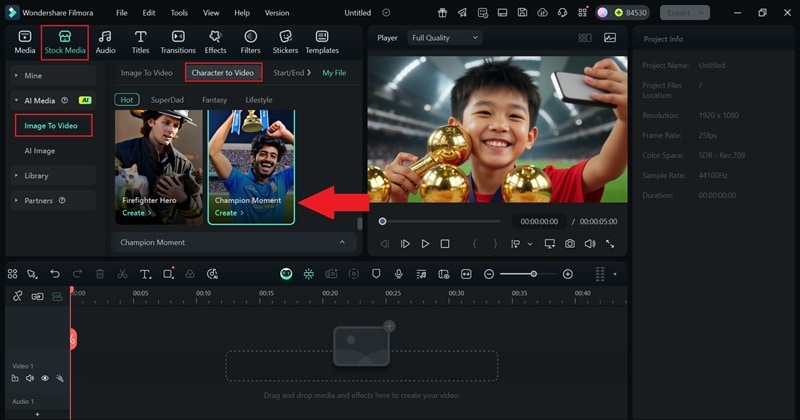Click the gift icon in title bar

[x=442, y=13]
